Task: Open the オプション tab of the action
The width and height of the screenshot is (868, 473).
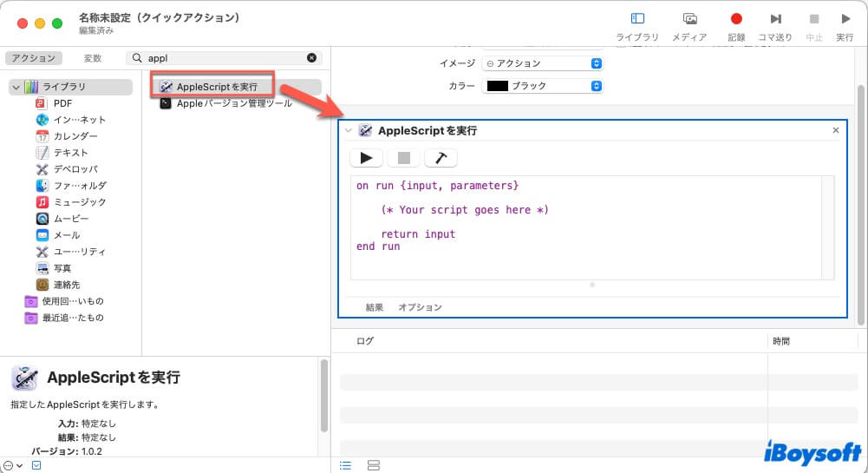Action: [420, 307]
